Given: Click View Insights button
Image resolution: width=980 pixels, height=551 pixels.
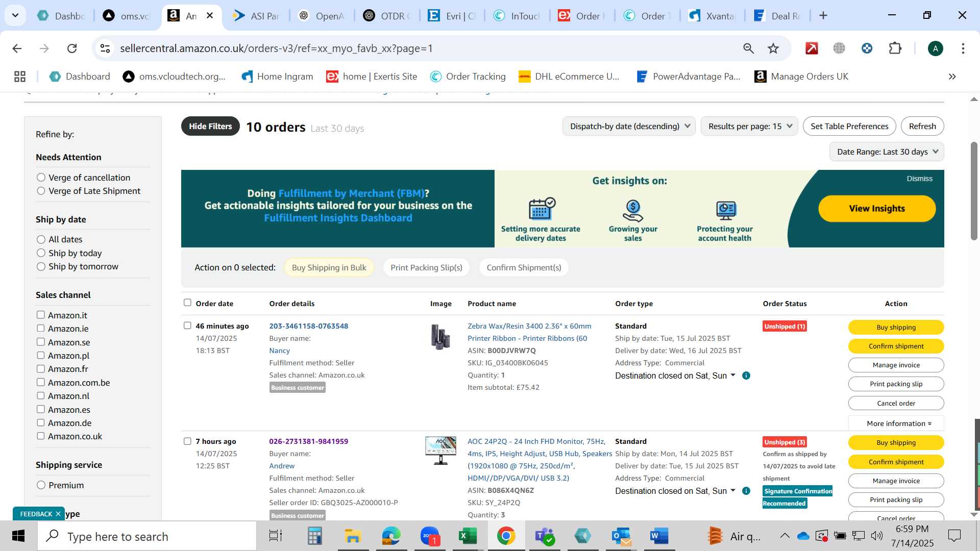Looking at the screenshot, I should pyautogui.click(x=877, y=209).
